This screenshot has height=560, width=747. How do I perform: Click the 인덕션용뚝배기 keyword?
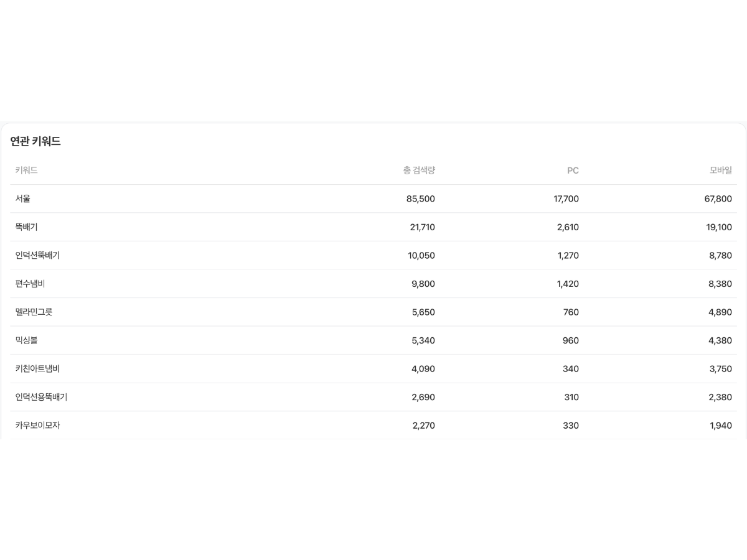(42, 397)
